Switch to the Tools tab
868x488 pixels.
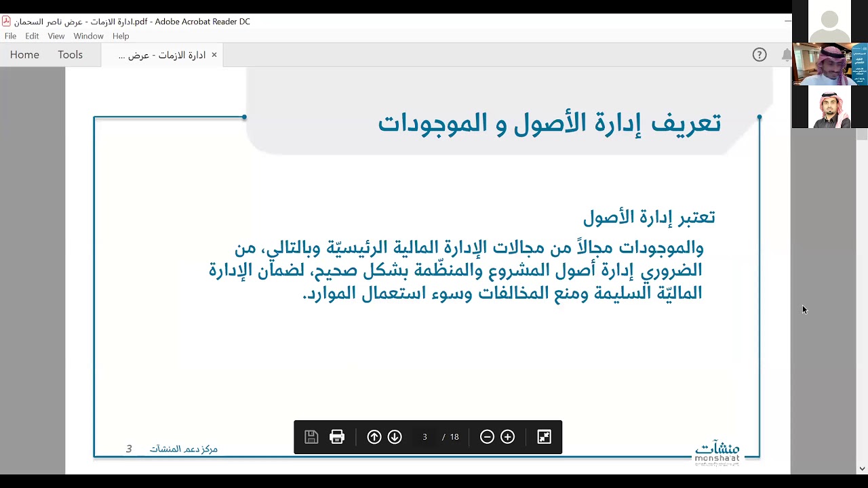tap(70, 55)
